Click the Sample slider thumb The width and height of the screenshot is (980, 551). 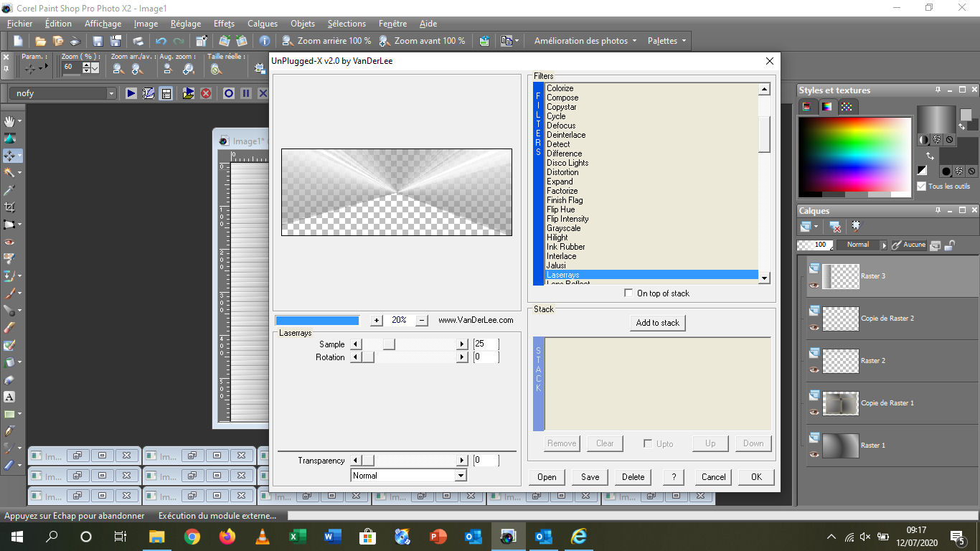coord(389,344)
